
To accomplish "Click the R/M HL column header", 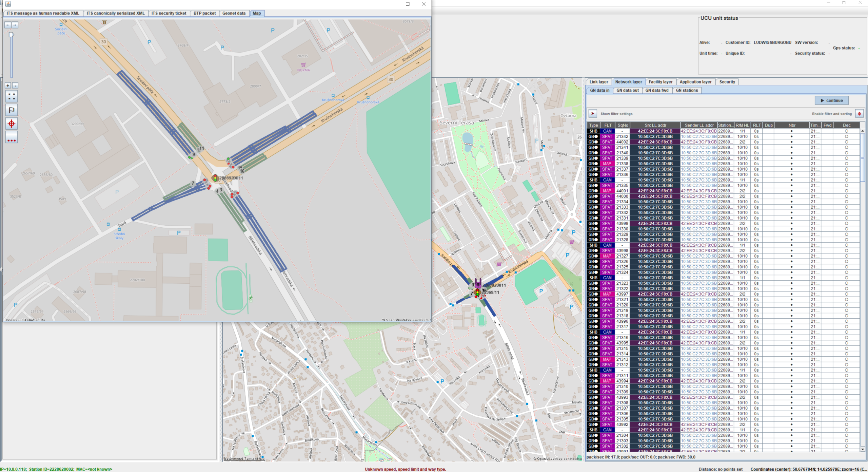I will [743, 125].
